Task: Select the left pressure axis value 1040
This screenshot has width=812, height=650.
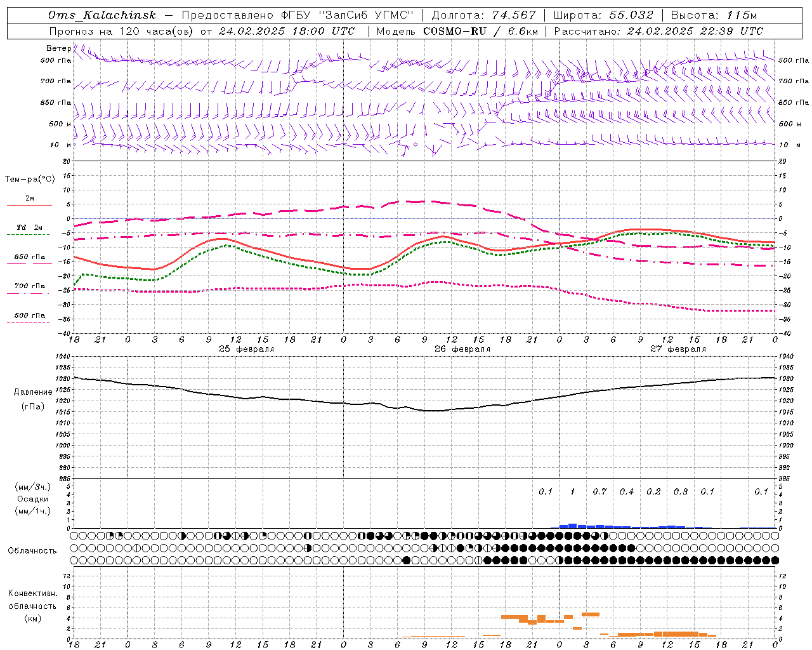Action: tap(63, 357)
